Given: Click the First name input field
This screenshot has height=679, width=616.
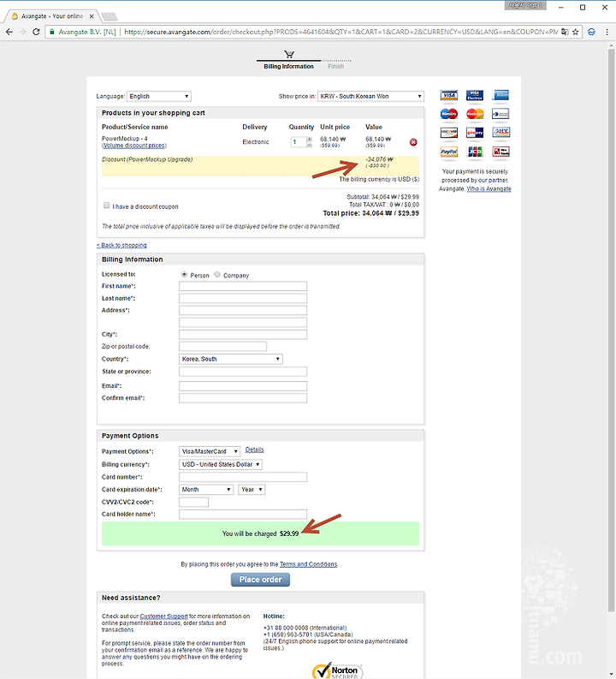Looking at the screenshot, I should [243, 286].
